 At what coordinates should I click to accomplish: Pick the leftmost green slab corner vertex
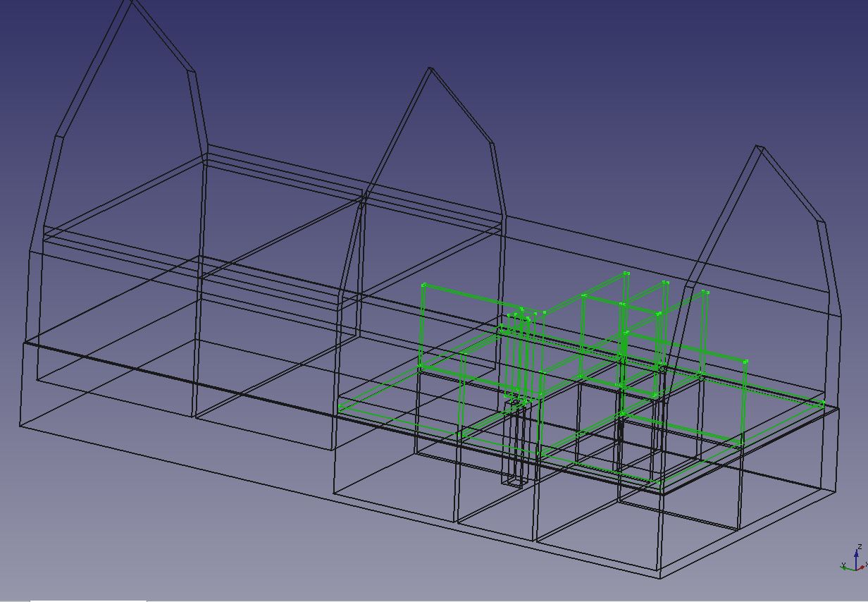click(x=340, y=407)
